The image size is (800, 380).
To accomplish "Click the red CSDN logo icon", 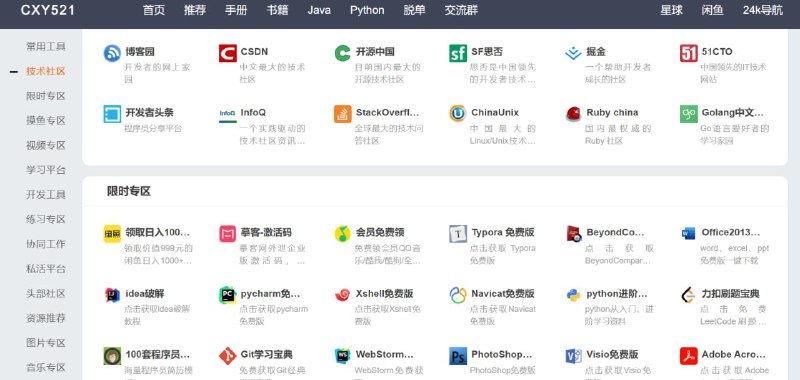I will point(228,53).
